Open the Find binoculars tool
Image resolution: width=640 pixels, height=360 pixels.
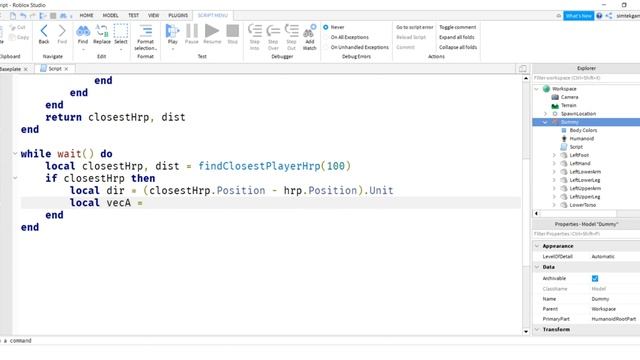pos(83,31)
